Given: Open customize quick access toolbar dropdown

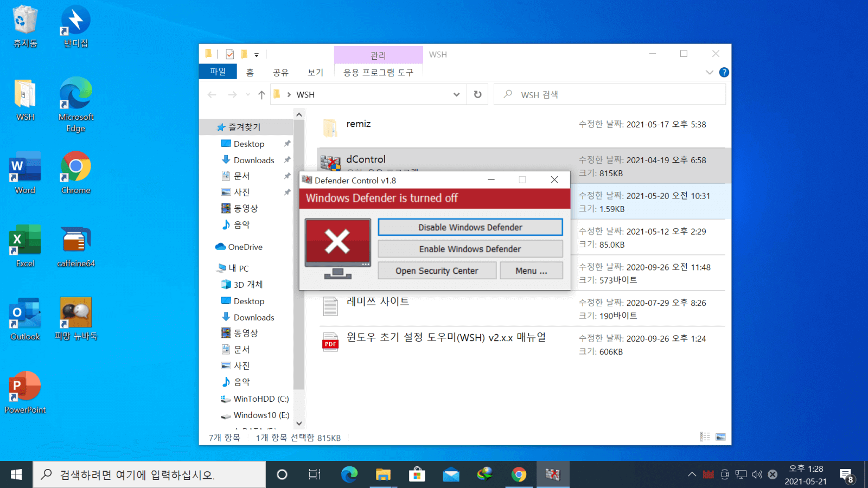Looking at the screenshot, I should [257, 55].
